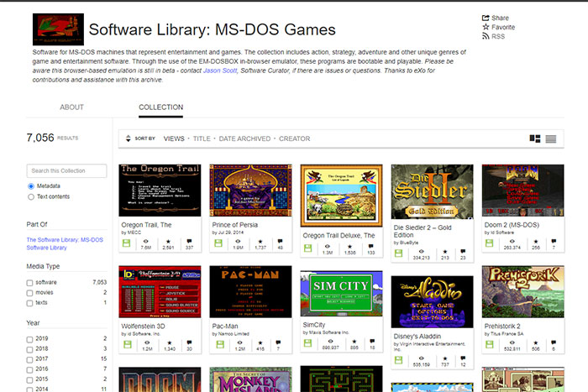This screenshot has height=392, width=588.
Task: Check the 2018 year filter
Action: pos(29,349)
